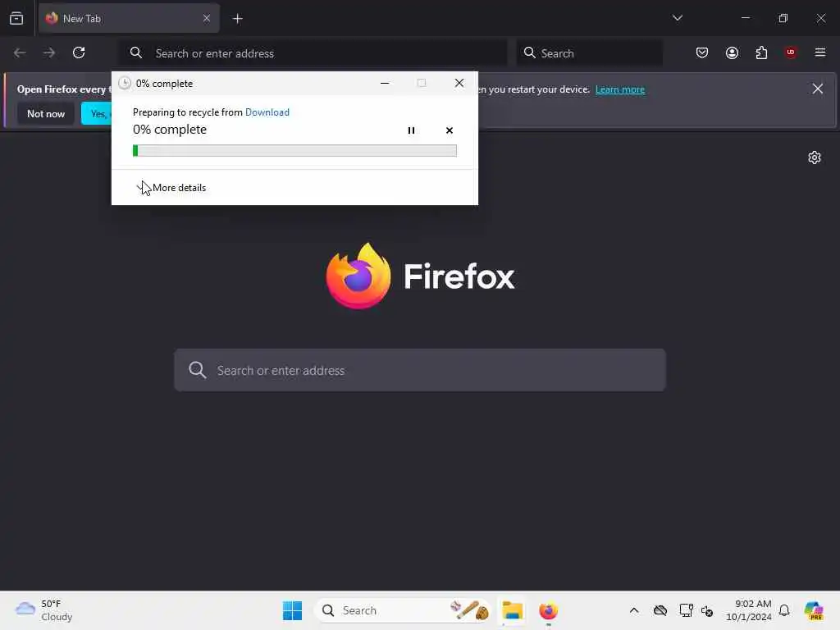840x630 pixels.
Task: Select the New Tab browser tab
Action: coord(129,18)
